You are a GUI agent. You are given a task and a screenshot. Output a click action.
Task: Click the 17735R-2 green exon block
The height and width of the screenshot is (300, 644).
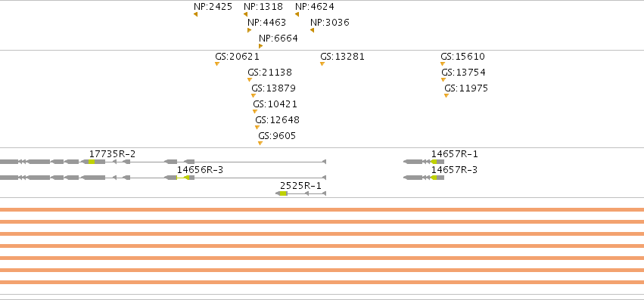click(x=92, y=162)
